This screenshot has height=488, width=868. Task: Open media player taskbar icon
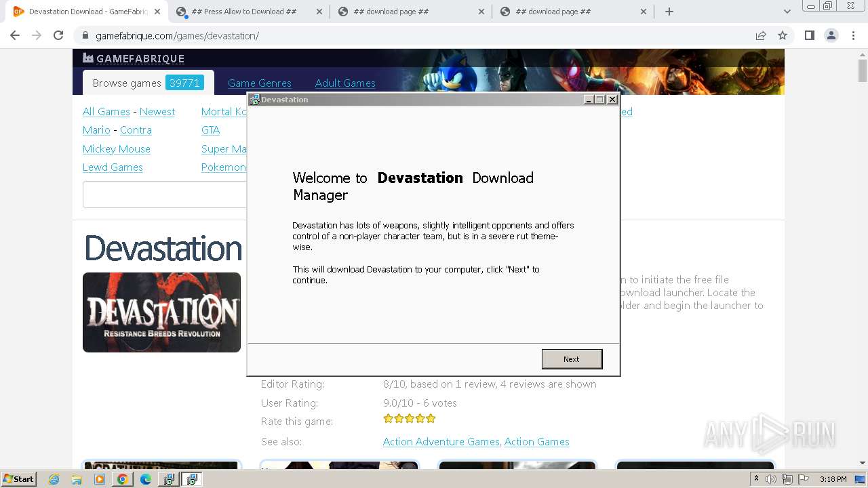click(100, 479)
